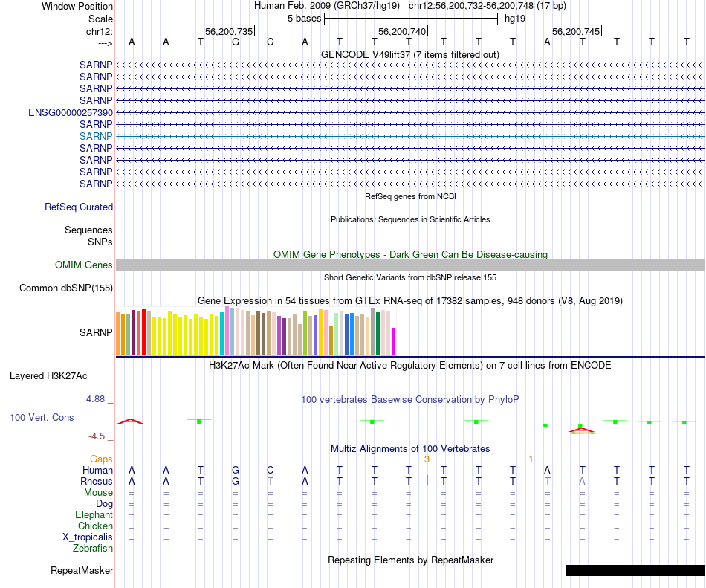Click the Mouse species label
The width and height of the screenshot is (706, 588).
(x=98, y=493)
